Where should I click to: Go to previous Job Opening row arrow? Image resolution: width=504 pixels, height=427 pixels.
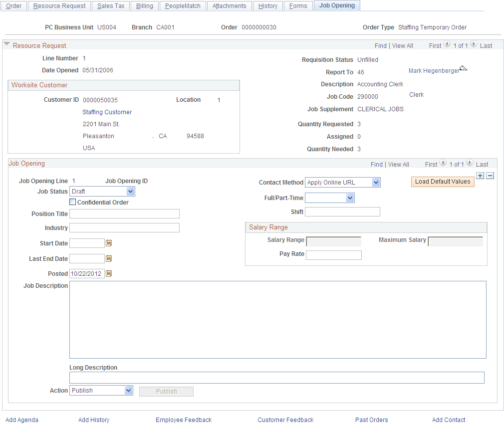[443, 163]
